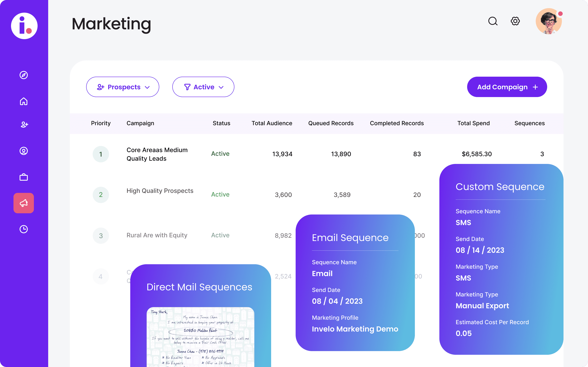
Task: Open the Active filter dropdown
Action: click(x=203, y=87)
